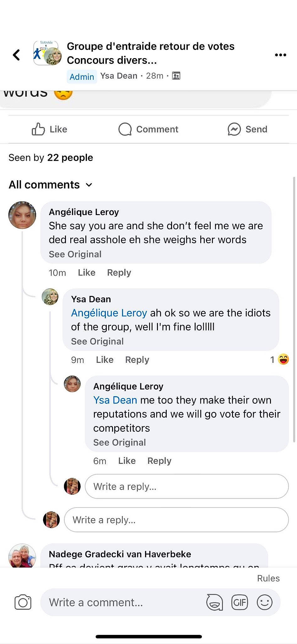297x644 pixels.
Task: Like Angélique Leroy's 10m comment
Action: (87, 273)
